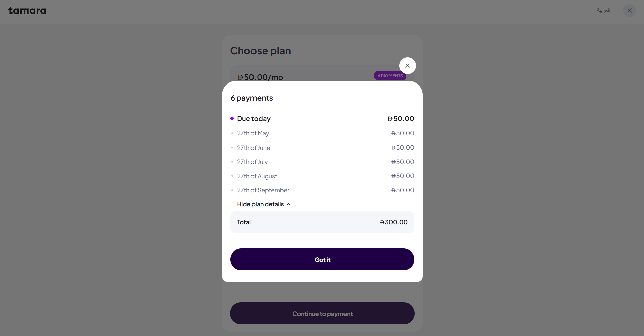Click the tamara logo
This screenshot has height=336, width=644.
click(27, 11)
